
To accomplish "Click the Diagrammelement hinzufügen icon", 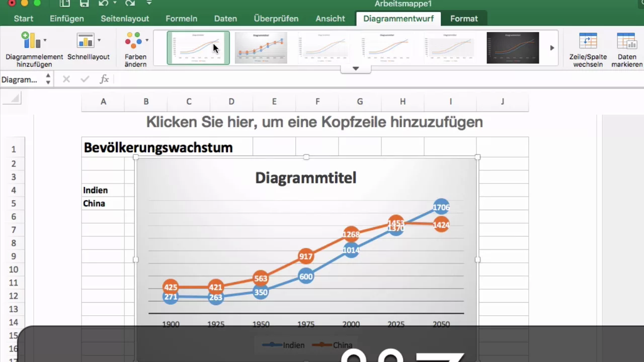I will coord(30,40).
